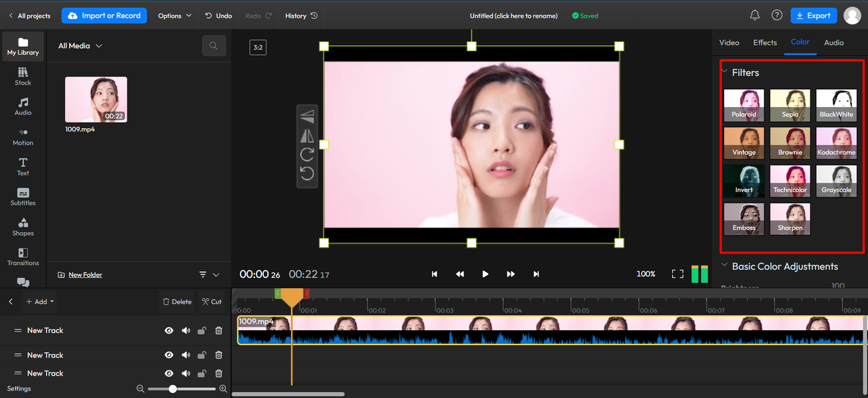
Task: Apply the Kodachrome filter
Action: coord(836,143)
